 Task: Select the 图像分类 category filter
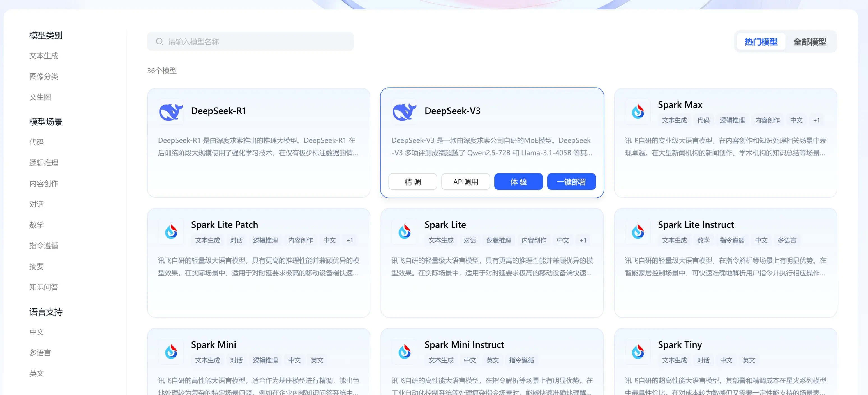coord(44,76)
